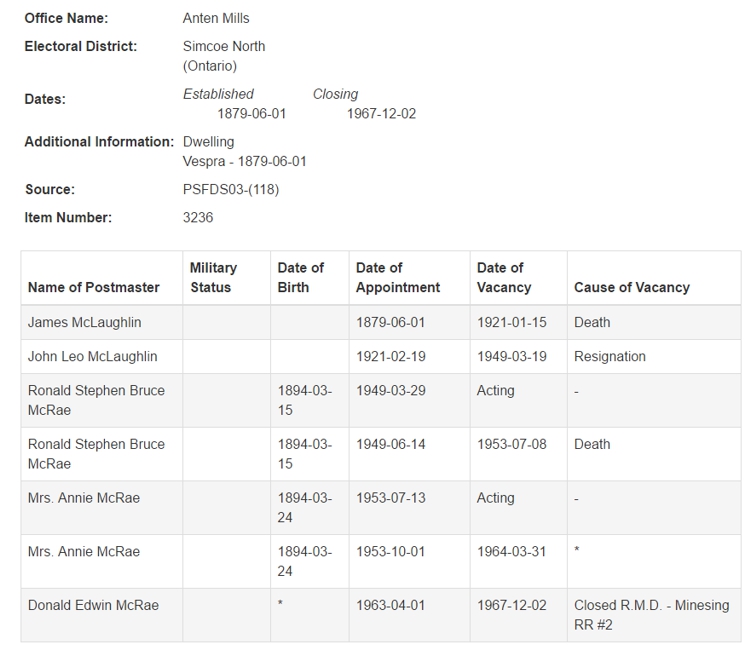This screenshot has height=645, width=750.
Task: Click the Donald Edwin McRae name cell
Action: [93, 605]
